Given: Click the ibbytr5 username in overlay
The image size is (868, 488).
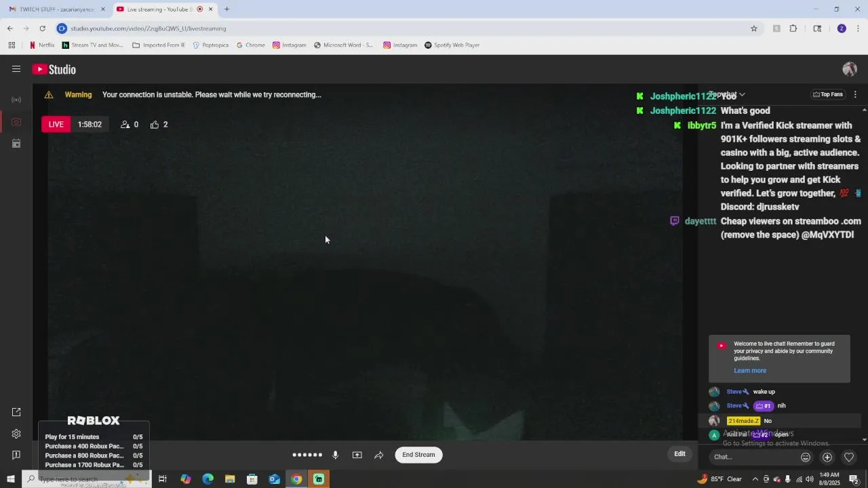Looking at the screenshot, I should point(702,125).
